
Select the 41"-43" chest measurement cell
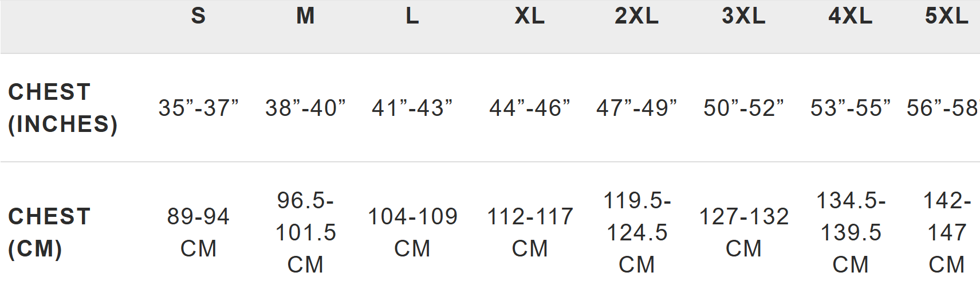412,108
